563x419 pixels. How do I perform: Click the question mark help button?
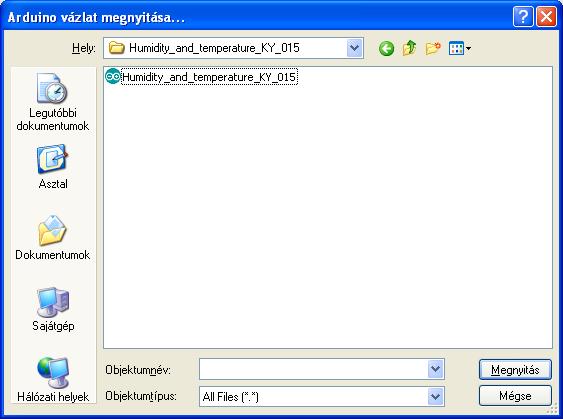coord(523,17)
